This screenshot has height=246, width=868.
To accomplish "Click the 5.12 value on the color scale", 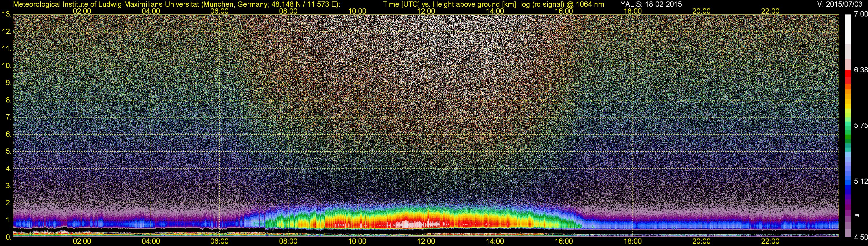I will [860, 181].
